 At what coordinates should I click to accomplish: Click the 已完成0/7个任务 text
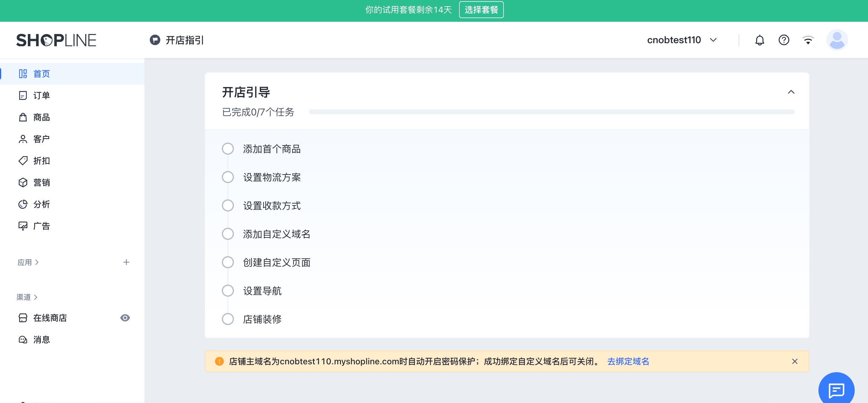258,112
